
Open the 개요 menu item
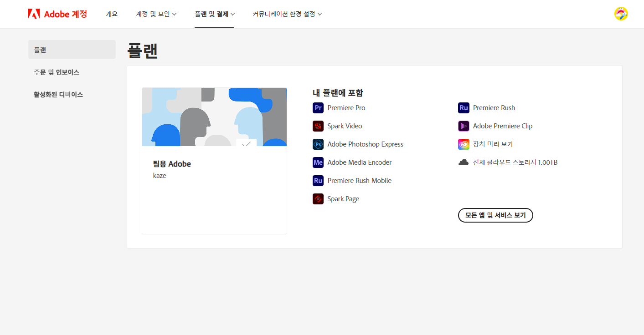[x=112, y=14]
